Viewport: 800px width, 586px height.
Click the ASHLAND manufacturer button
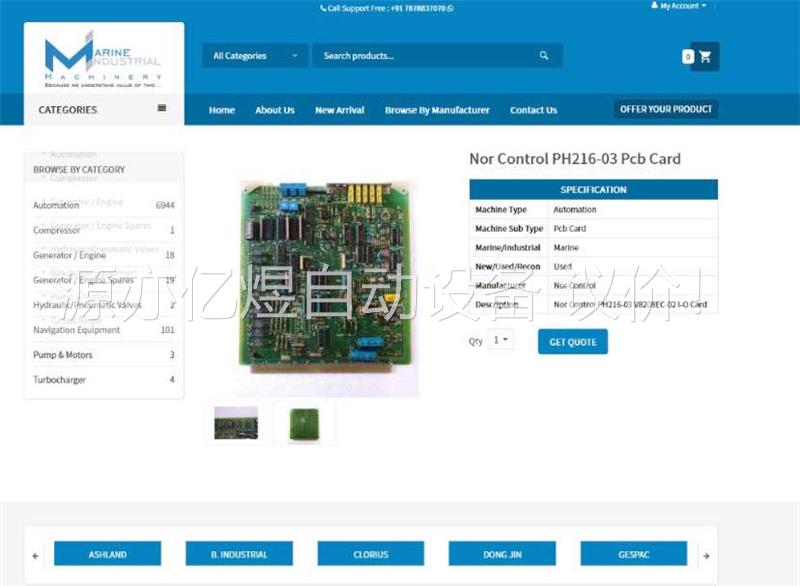108,554
